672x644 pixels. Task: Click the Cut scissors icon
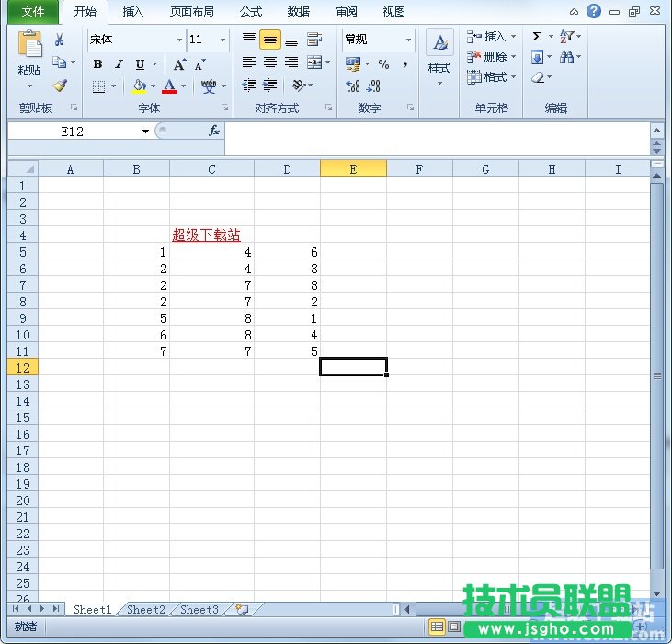click(x=60, y=40)
